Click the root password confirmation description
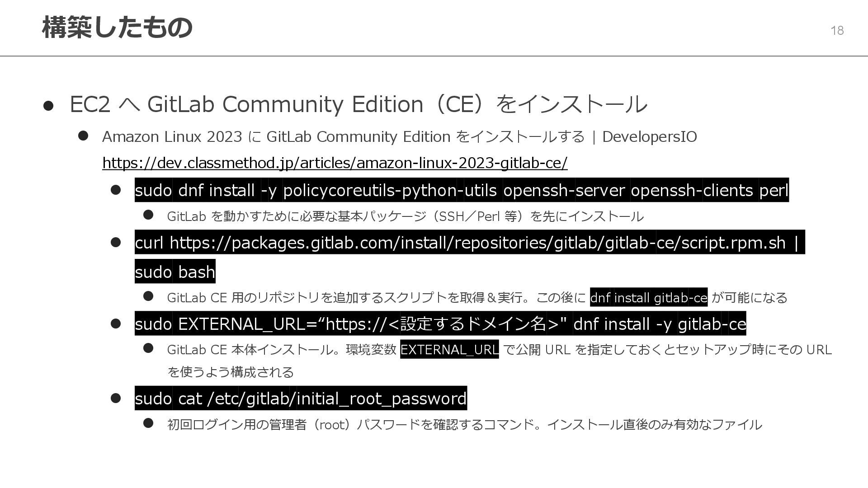 [464, 425]
